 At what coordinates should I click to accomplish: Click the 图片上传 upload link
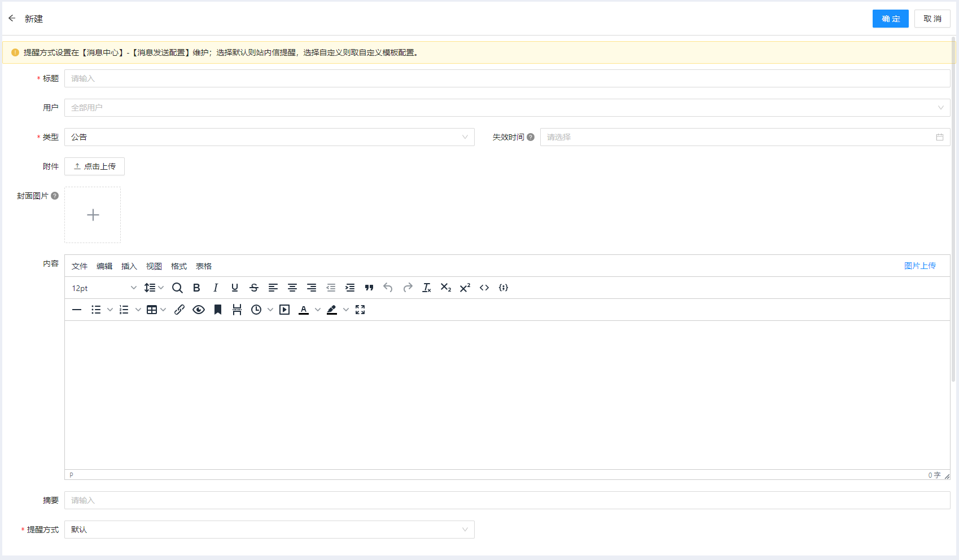pos(920,265)
